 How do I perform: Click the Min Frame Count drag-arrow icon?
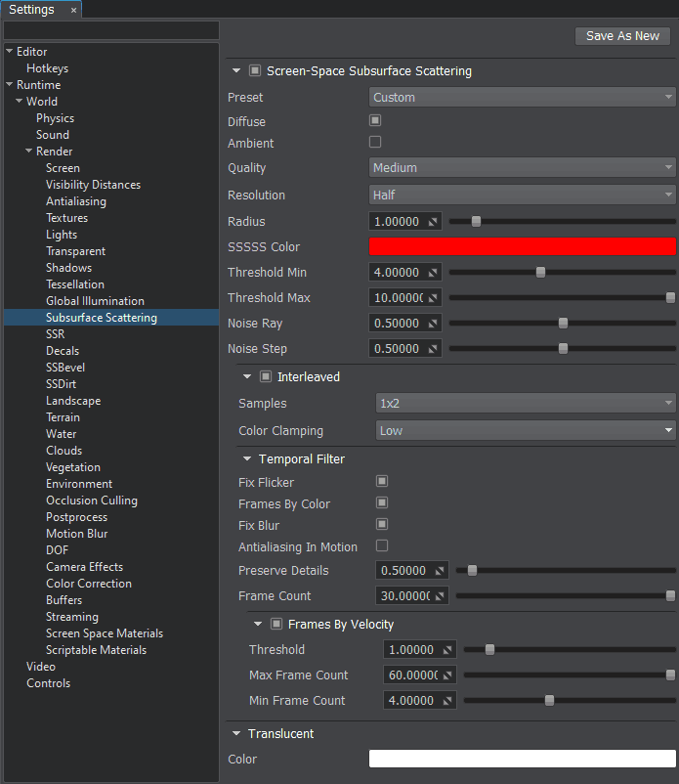[x=447, y=701]
